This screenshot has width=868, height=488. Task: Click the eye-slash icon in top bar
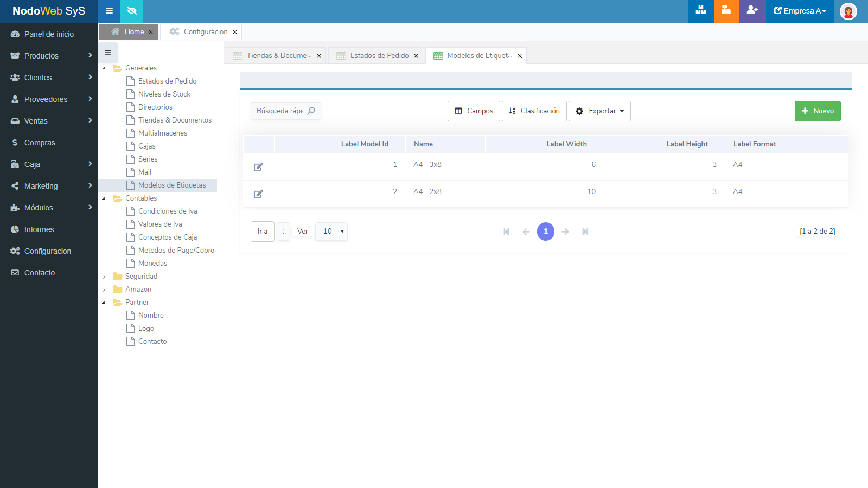pyautogui.click(x=132, y=11)
